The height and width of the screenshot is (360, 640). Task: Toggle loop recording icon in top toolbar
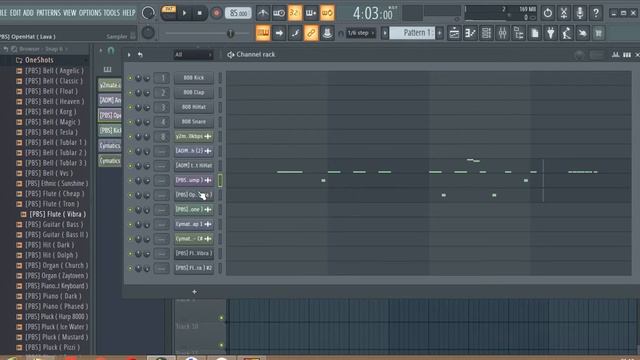[x=327, y=13]
